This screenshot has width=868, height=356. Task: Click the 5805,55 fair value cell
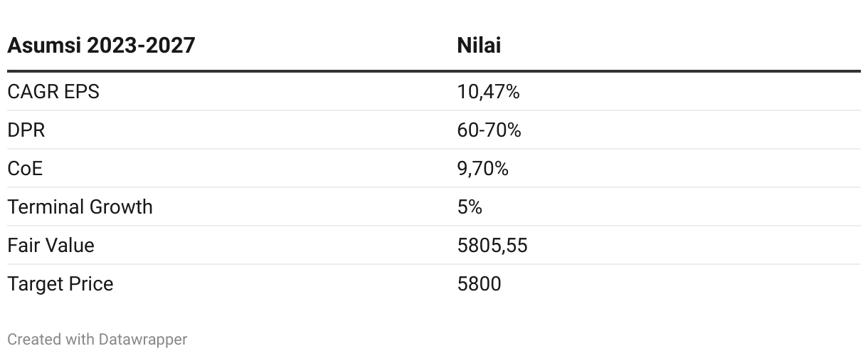[x=492, y=246]
